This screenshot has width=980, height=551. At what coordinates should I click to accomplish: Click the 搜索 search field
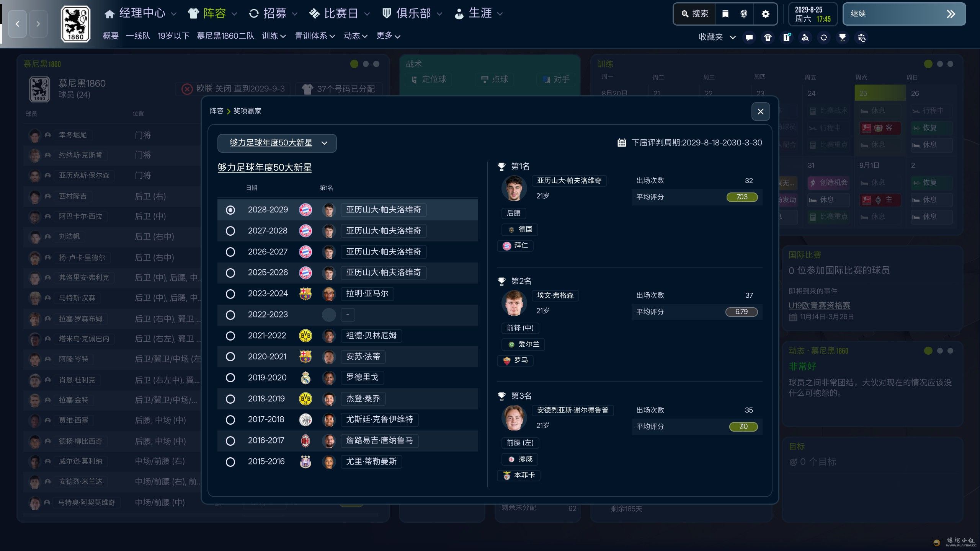(x=695, y=14)
